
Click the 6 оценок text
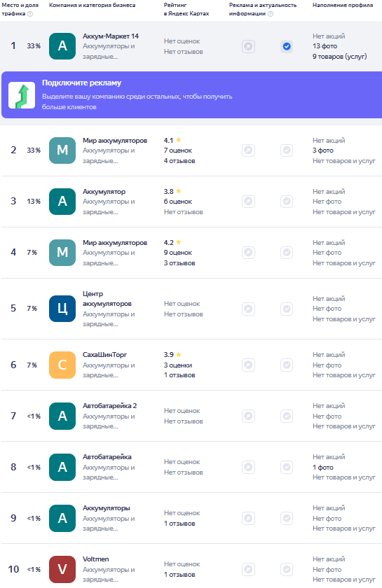click(x=178, y=202)
